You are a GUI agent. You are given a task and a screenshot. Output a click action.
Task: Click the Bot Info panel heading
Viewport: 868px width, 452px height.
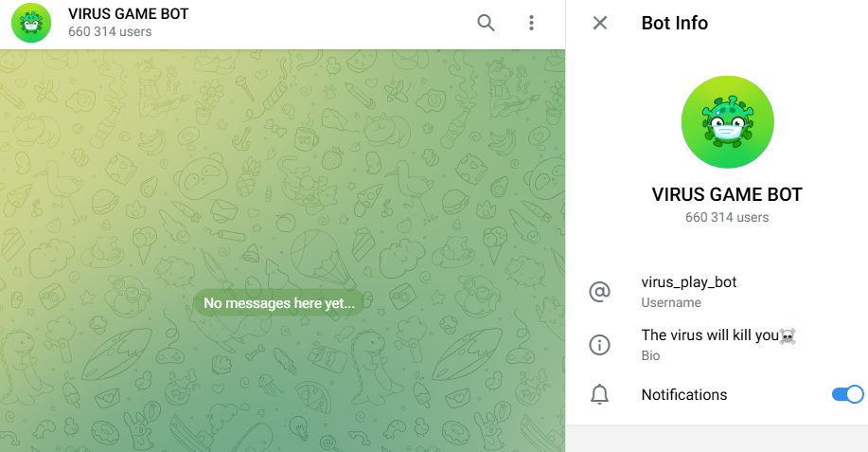[x=674, y=23]
